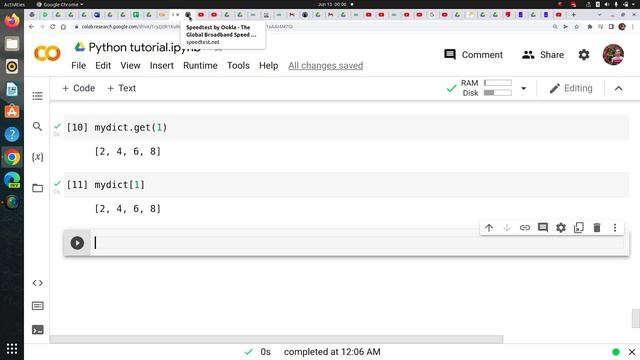Viewport: 640px width, 360px height.
Task: Click the notebook title Python tutorial.ipynb
Action: coord(144,47)
